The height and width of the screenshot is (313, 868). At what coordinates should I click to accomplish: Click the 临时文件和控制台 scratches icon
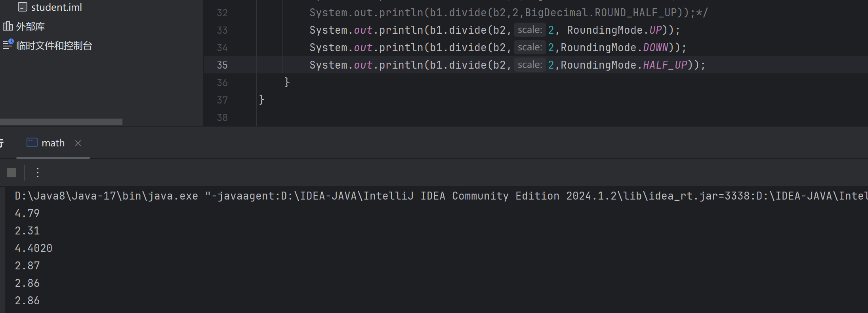[8, 44]
